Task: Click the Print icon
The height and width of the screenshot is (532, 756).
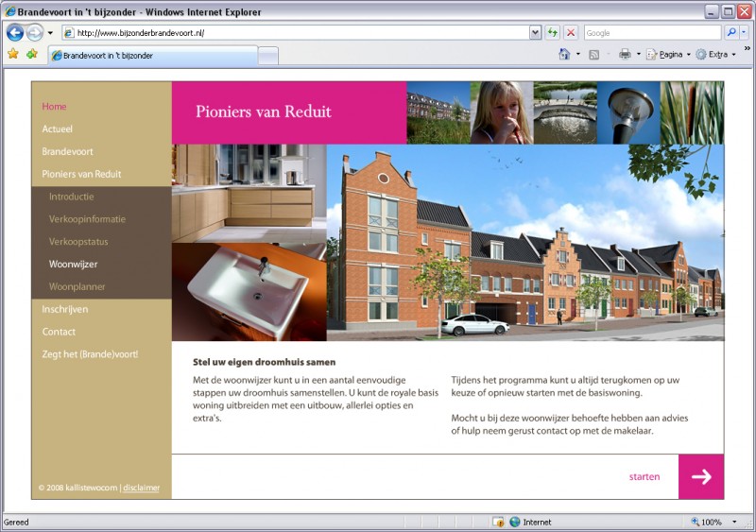Action: (x=625, y=54)
